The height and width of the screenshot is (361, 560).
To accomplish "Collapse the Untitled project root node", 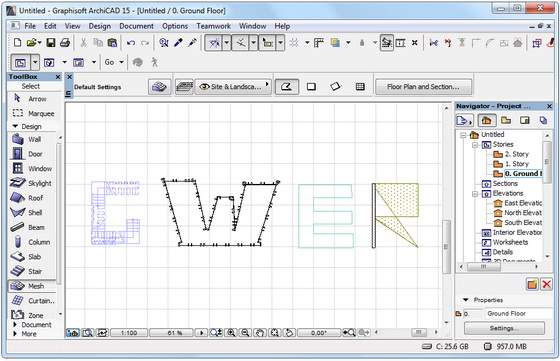I will (x=463, y=135).
